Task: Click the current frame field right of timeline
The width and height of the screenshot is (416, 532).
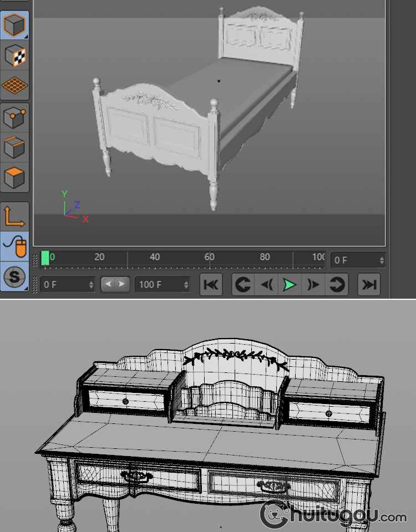Action: point(357,260)
